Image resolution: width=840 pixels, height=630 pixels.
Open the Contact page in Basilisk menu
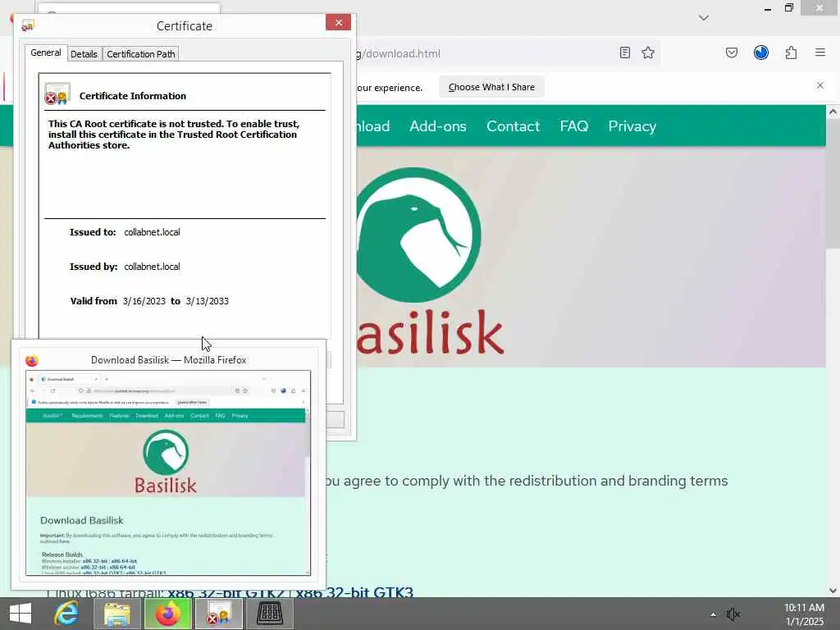pos(513,126)
